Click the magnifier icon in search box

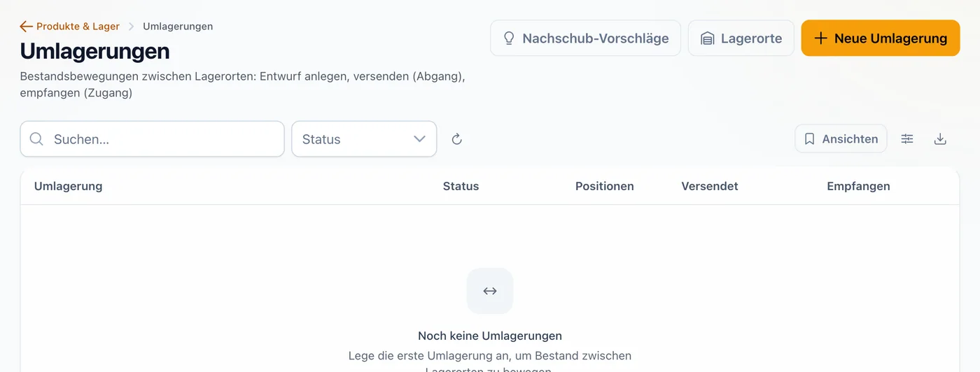(x=36, y=139)
